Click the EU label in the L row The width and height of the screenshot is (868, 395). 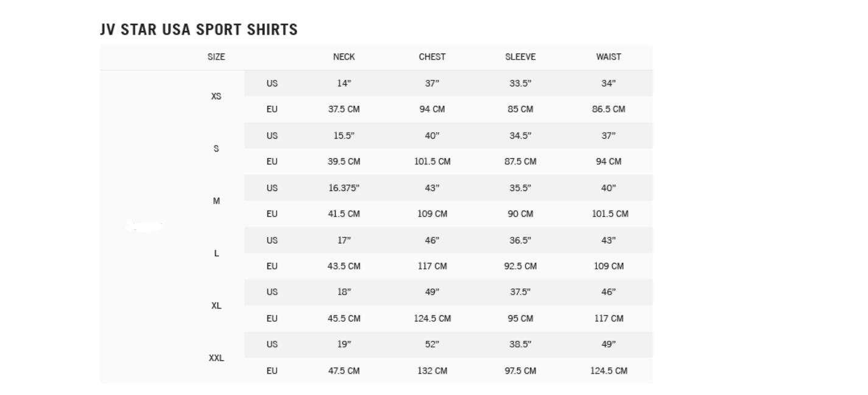272,266
